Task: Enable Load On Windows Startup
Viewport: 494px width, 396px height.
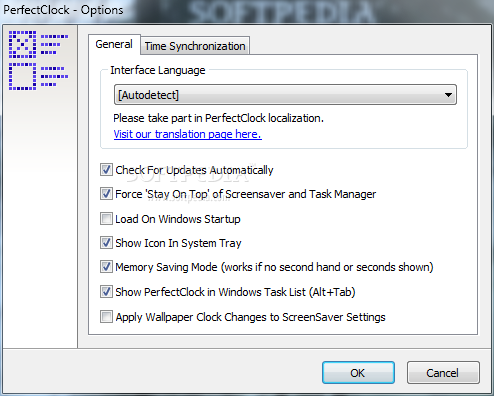Action: (106, 219)
